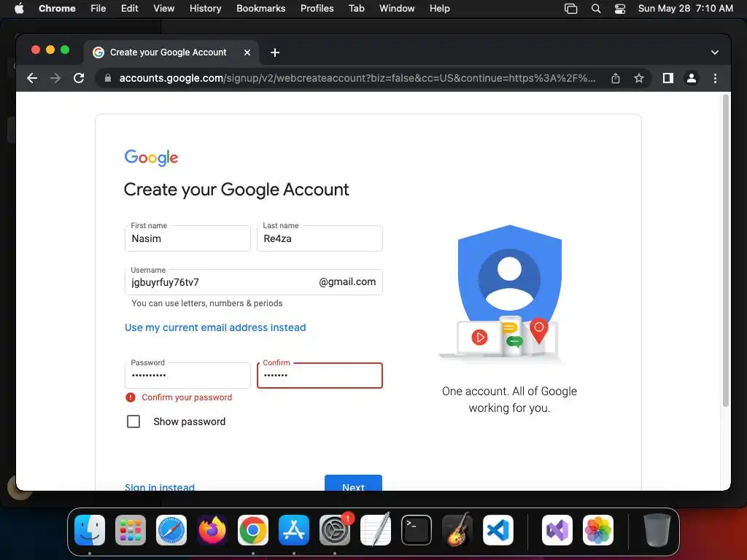Open Visual Studio Code from the dock

[x=498, y=530]
